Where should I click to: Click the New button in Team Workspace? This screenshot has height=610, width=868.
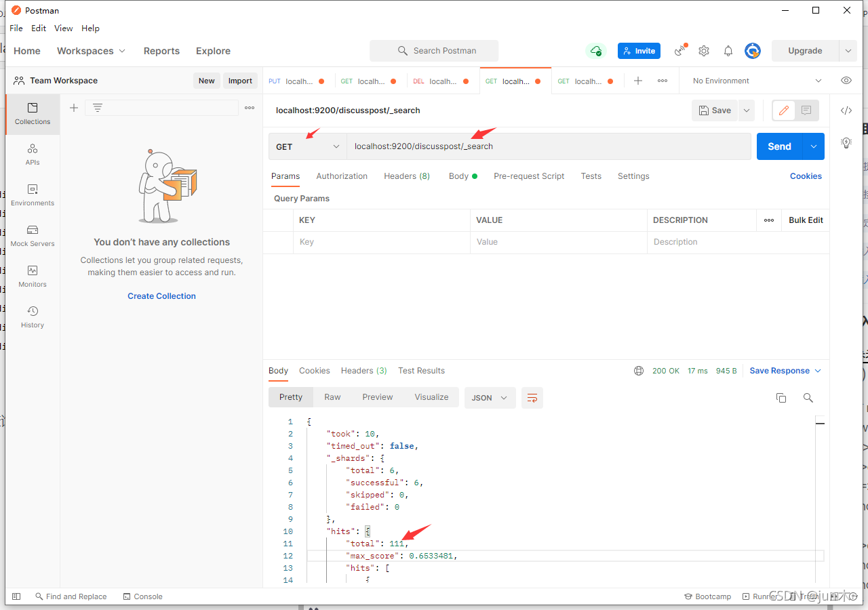207,81
